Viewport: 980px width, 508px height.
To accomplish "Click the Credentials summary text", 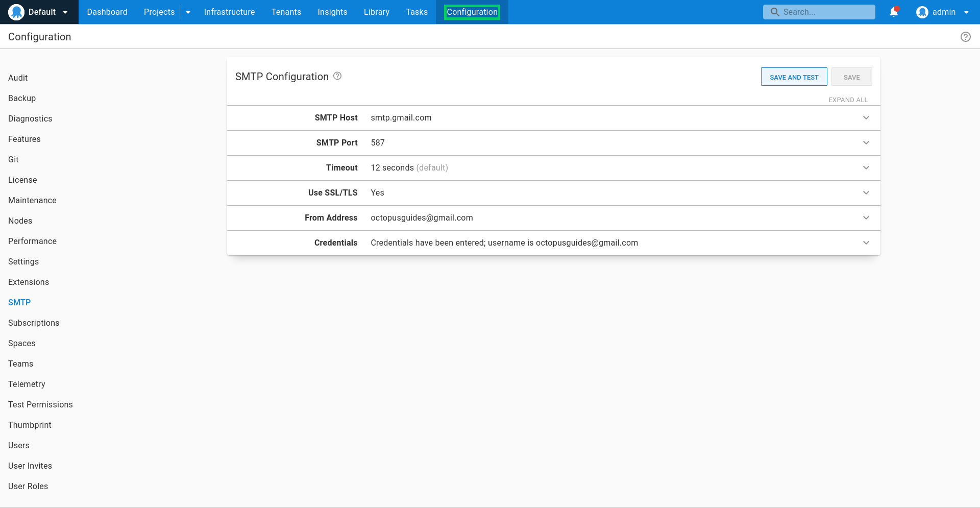I will [x=504, y=243].
